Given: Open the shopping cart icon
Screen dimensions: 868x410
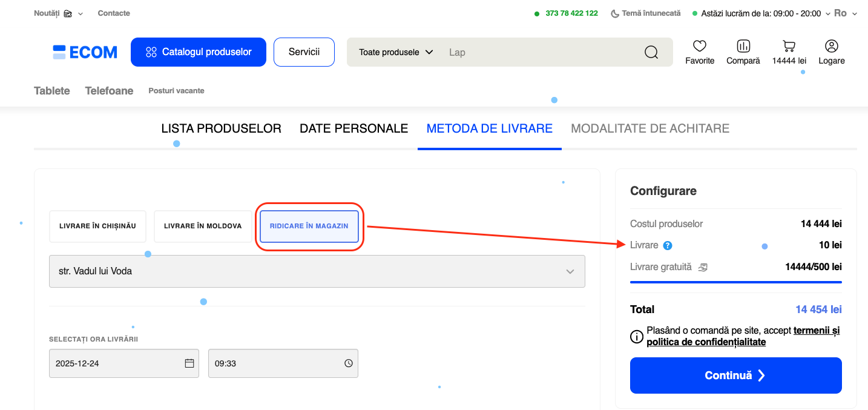Looking at the screenshot, I should pyautogui.click(x=789, y=46).
